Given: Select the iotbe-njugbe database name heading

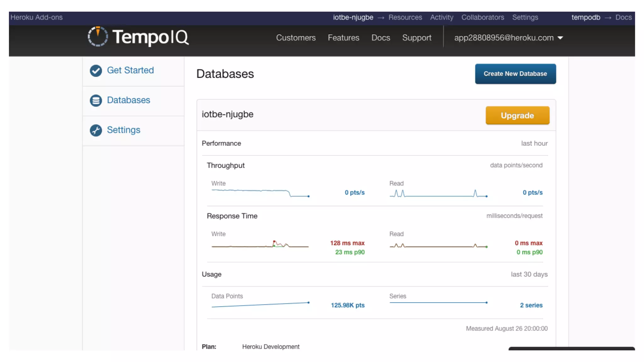Looking at the screenshot, I should click(227, 114).
